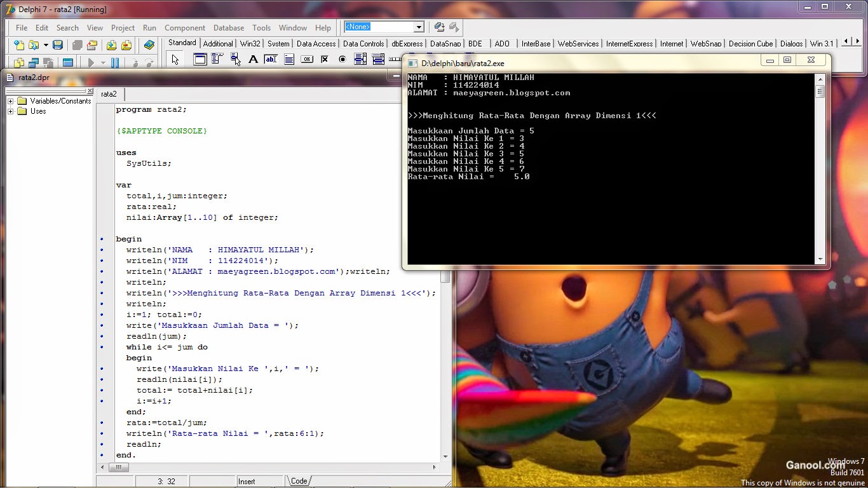Click the green Run arrow icon
This screenshot has height=488, width=868.
coord(91,63)
